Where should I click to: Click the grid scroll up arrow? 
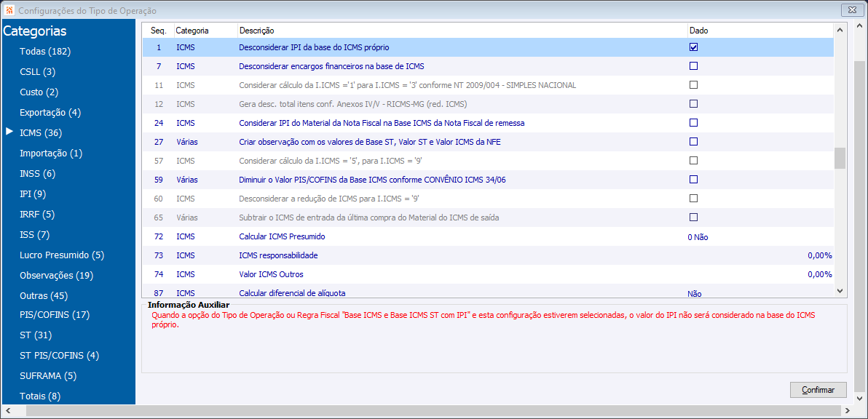(x=839, y=30)
